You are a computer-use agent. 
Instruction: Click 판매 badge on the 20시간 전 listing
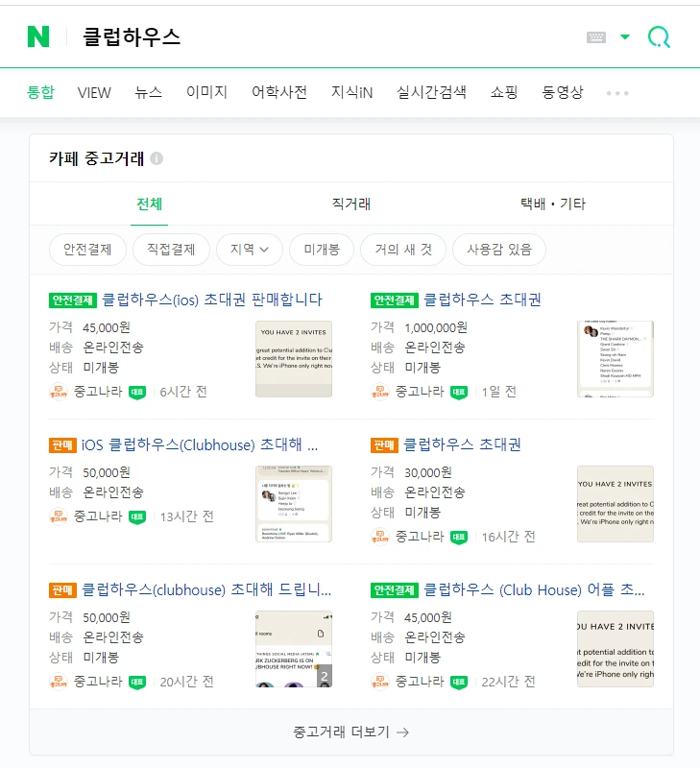(62, 590)
